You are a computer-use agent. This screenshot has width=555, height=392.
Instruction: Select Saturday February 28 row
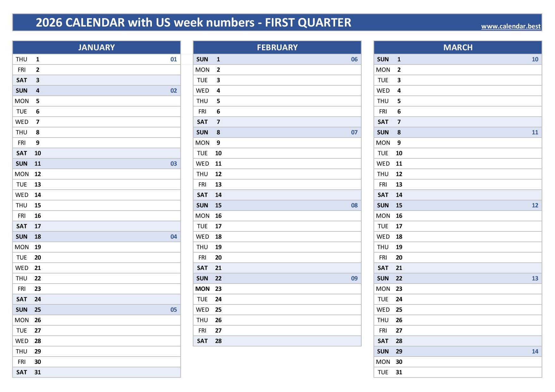pos(277,341)
